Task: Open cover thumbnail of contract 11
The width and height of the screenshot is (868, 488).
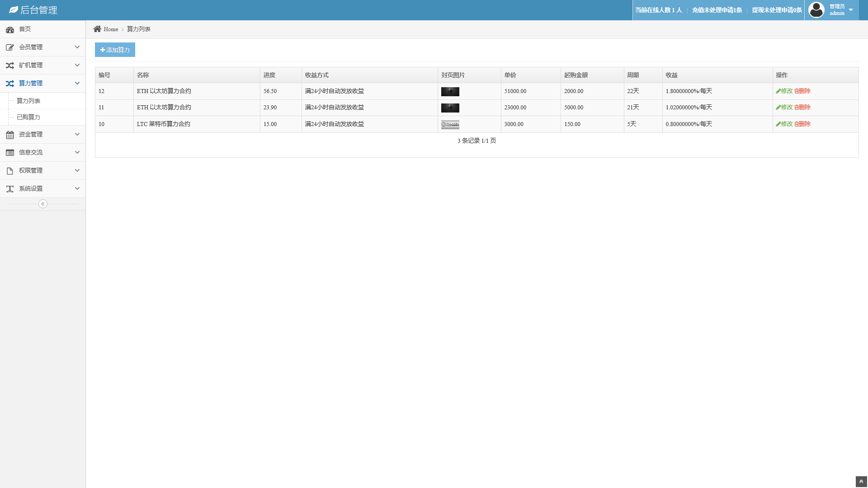Action: pos(450,108)
